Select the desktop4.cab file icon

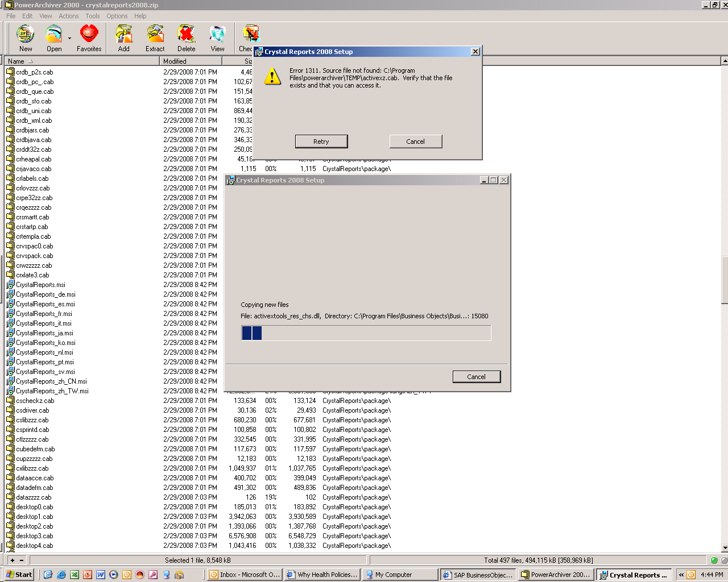coord(10,546)
